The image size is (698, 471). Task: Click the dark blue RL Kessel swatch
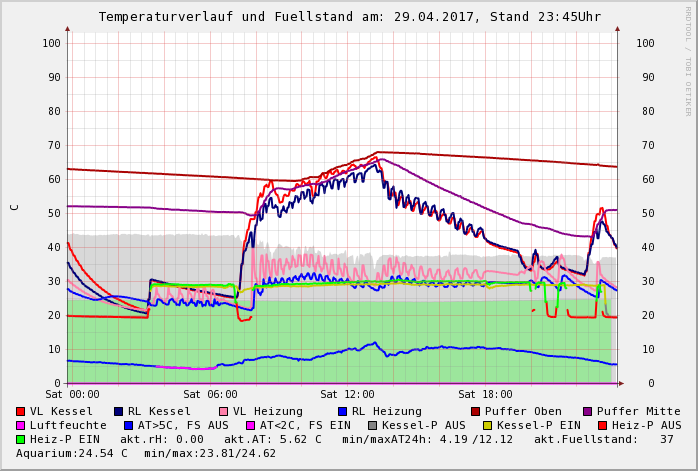[118, 411]
